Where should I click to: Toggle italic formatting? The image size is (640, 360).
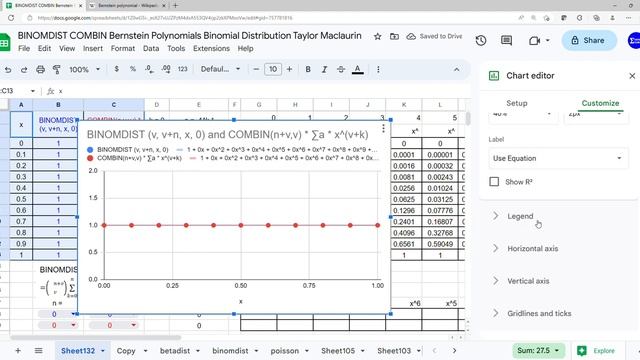point(324,69)
